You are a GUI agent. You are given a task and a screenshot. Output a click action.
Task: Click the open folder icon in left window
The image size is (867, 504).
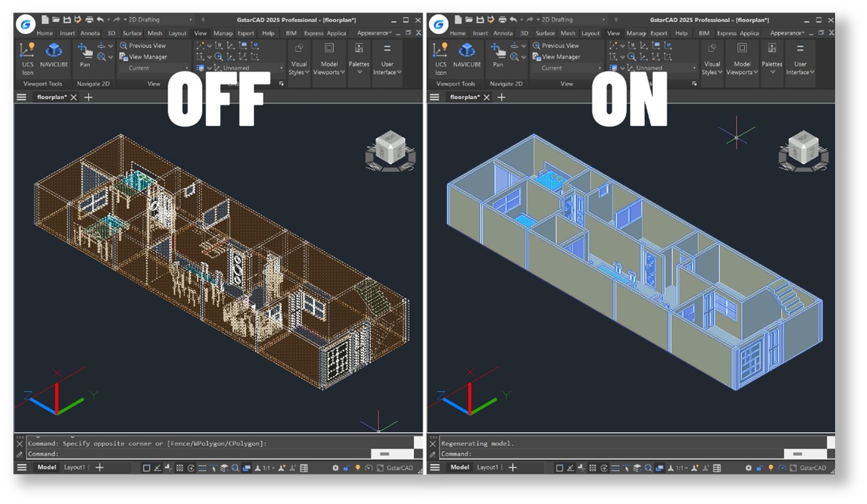(x=57, y=20)
